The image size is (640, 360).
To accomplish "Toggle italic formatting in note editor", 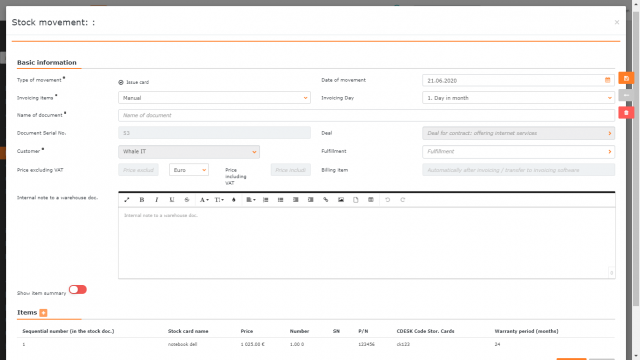I will tap(157, 200).
